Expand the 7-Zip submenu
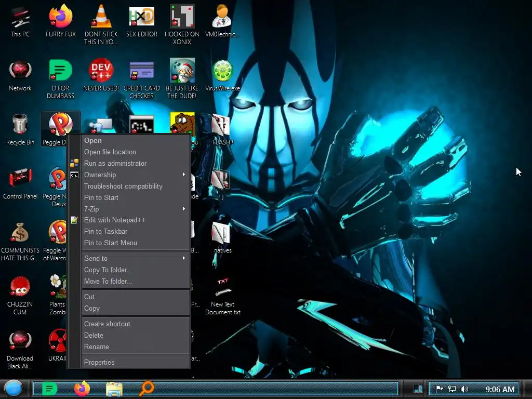 (x=136, y=209)
